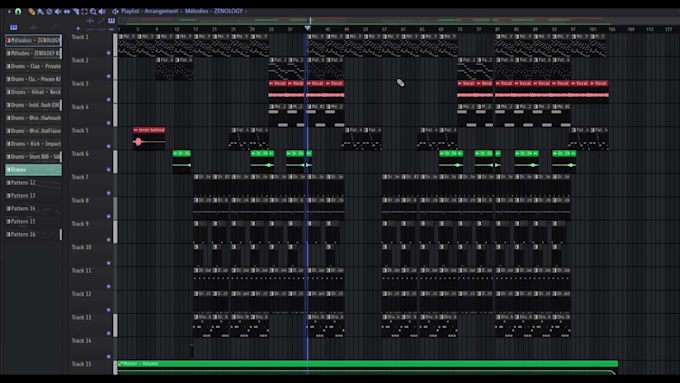Open the Mélodies - ZENOLOGY pattern selector
This screenshot has height=383, width=680.
coord(213,11)
